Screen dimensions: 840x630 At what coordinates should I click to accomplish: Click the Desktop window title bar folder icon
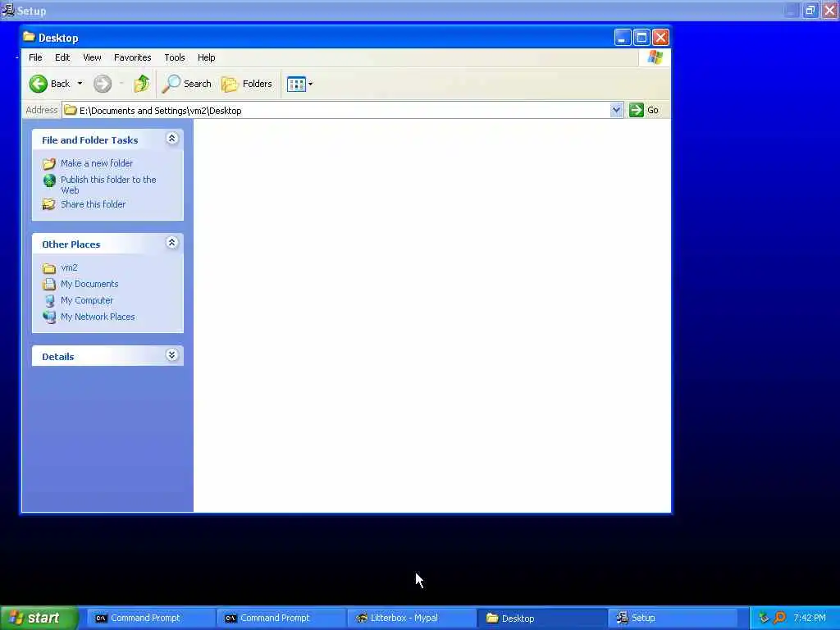(x=29, y=37)
